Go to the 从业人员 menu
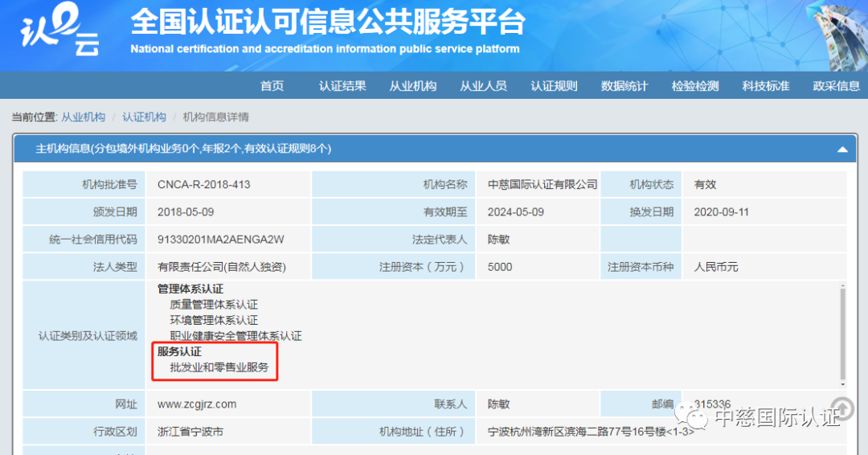Image resolution: width=868 pixels, height=455 pixels. [x=483, y=86]
